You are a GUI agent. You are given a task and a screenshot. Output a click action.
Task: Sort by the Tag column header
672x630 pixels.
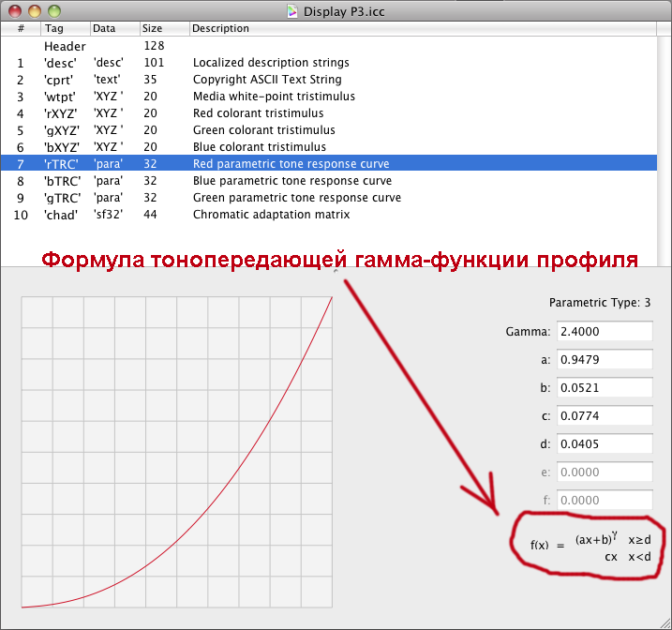65,29
